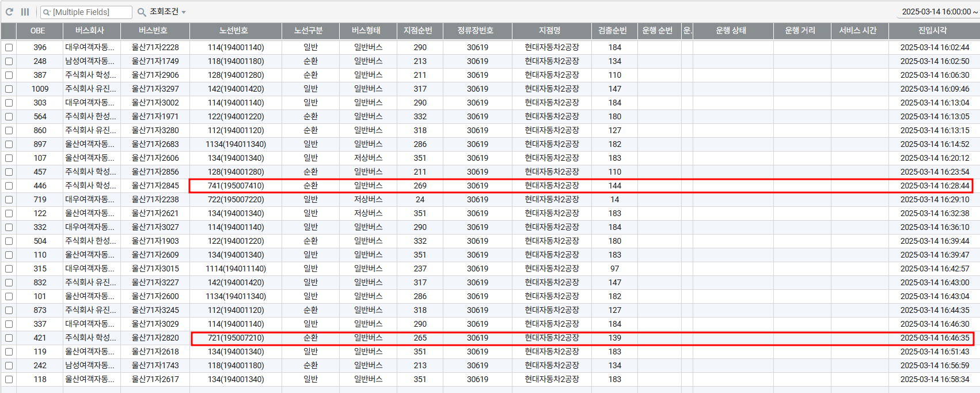Screen dimensions: 980x393
Task: Open the 2025-03-14 16:00:00 date dropdown
Action: 940,12
